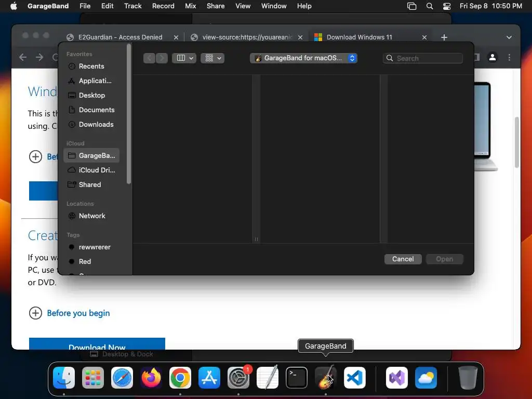Switch to the view-source browser tab
532x399 pixels.
point(247,37)
